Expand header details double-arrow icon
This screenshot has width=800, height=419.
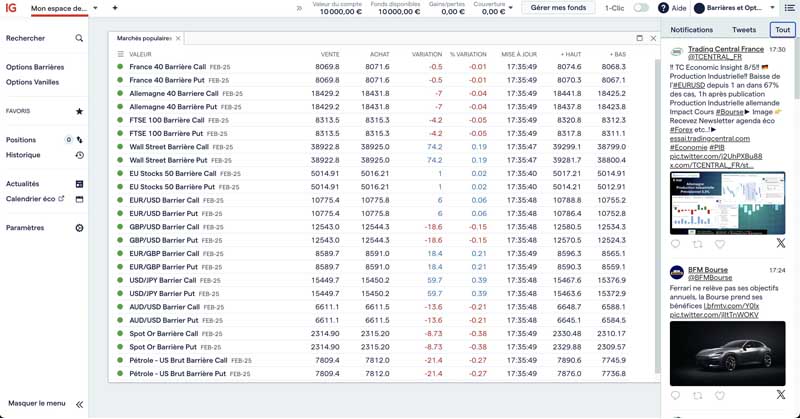[x=299, y=8]
